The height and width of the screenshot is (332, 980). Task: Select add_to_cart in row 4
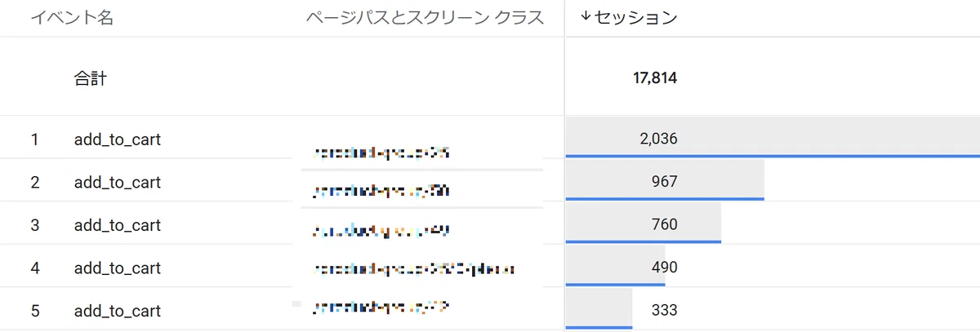tap(117, 268)
